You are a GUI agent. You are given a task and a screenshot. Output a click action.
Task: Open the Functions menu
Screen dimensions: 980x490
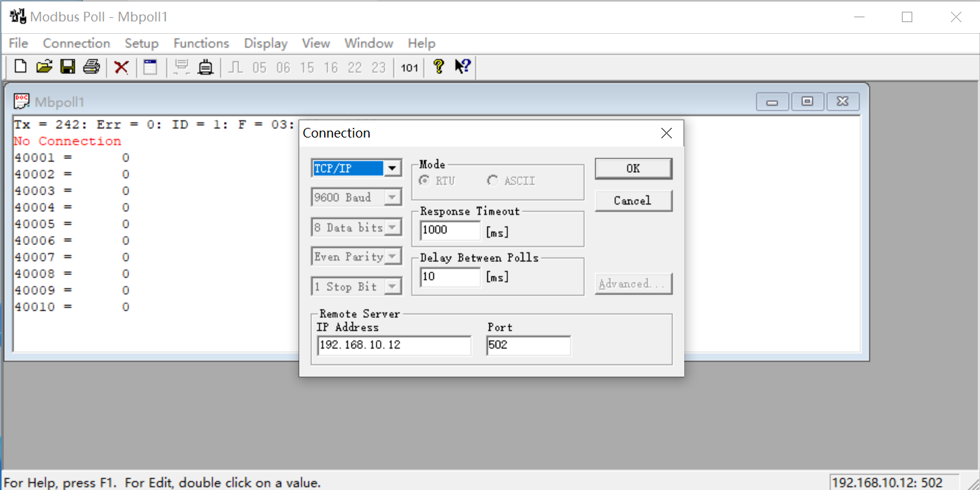tap(201, 44)
